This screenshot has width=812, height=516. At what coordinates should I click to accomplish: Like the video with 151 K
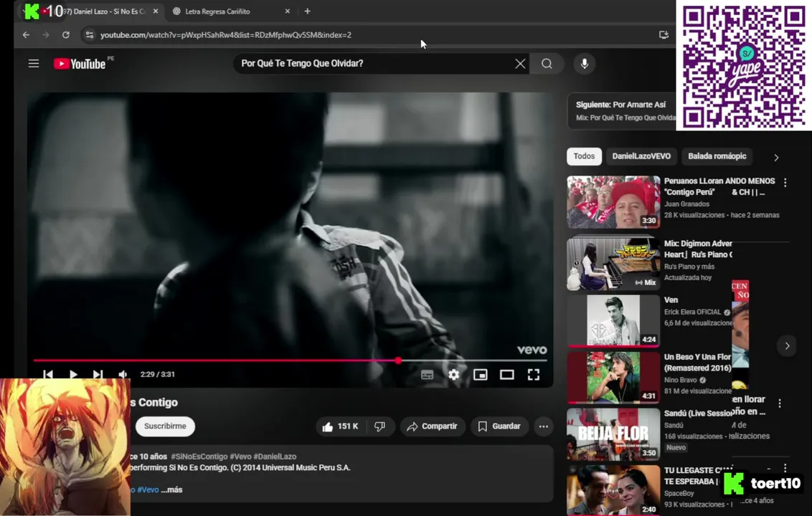[340, 426]
